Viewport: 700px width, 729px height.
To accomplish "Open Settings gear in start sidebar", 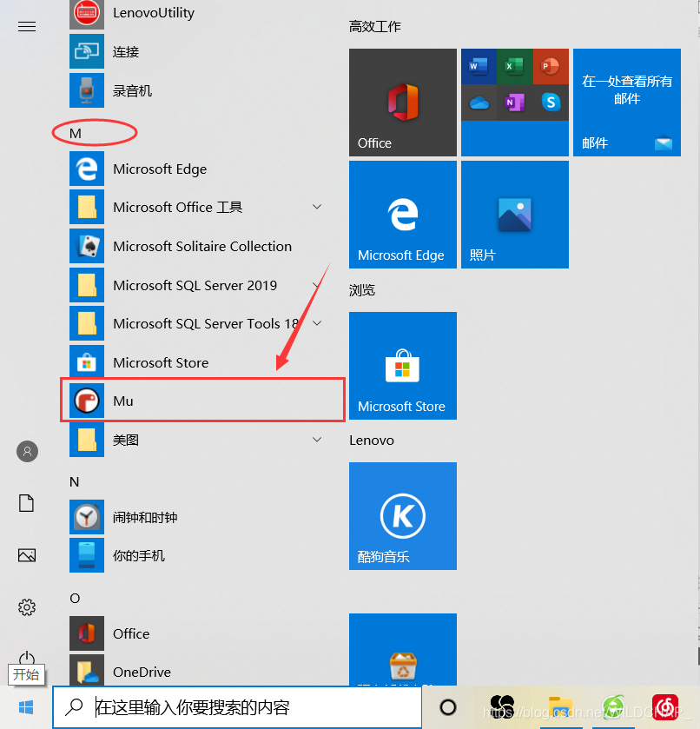I will tap(27, 607).
